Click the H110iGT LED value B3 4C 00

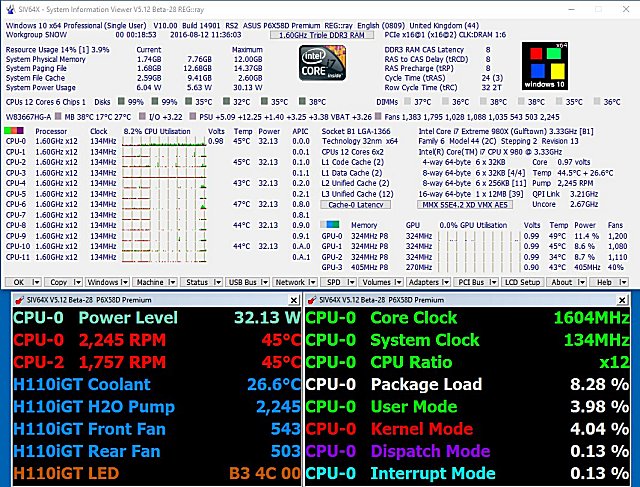(x=264, y=473)
